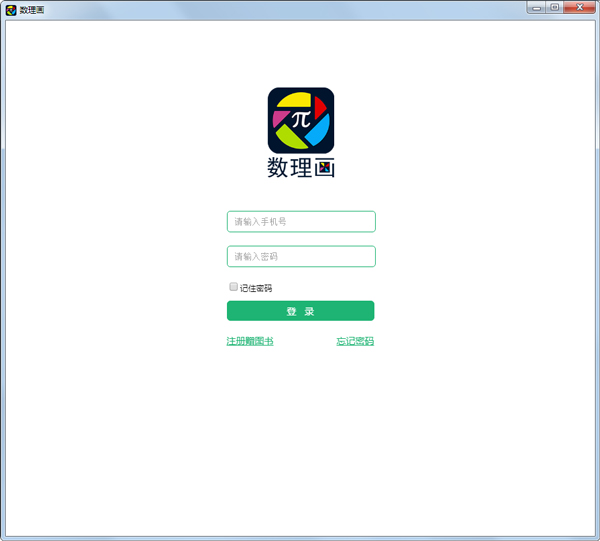
Task: Click the 数理画 pi logo image
Action: 301,121
